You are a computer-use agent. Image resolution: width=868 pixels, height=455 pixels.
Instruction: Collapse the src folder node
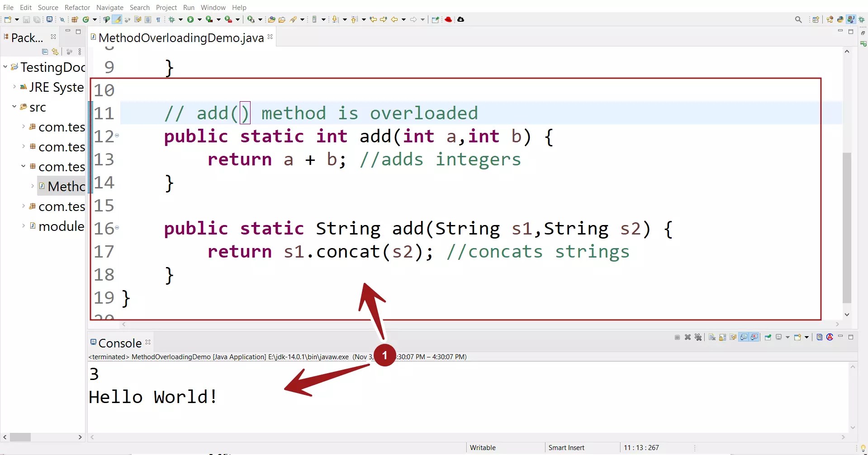tap(14, 107)
